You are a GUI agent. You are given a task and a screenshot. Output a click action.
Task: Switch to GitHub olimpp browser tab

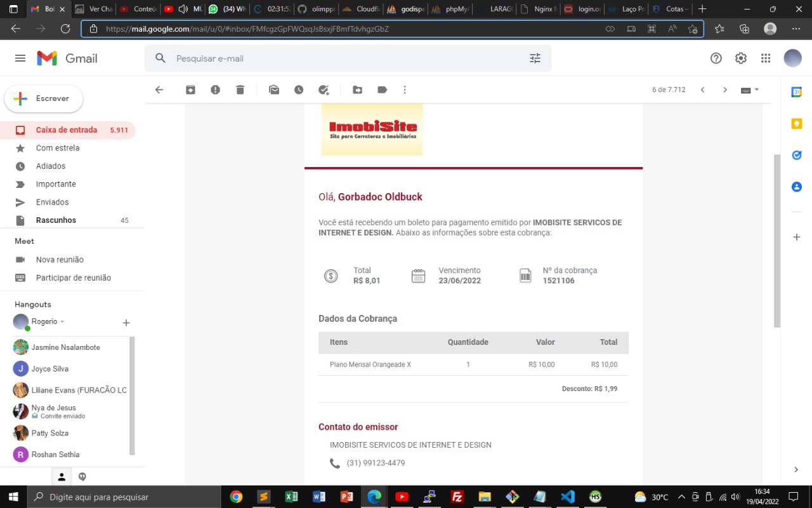(315, 10)
